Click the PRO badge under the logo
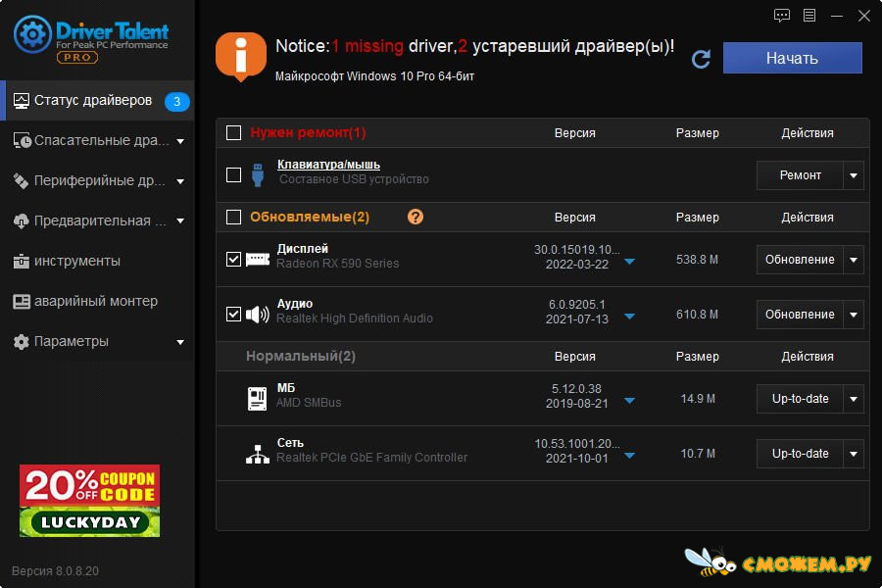The image size is (882, 588). coord(77,58)
